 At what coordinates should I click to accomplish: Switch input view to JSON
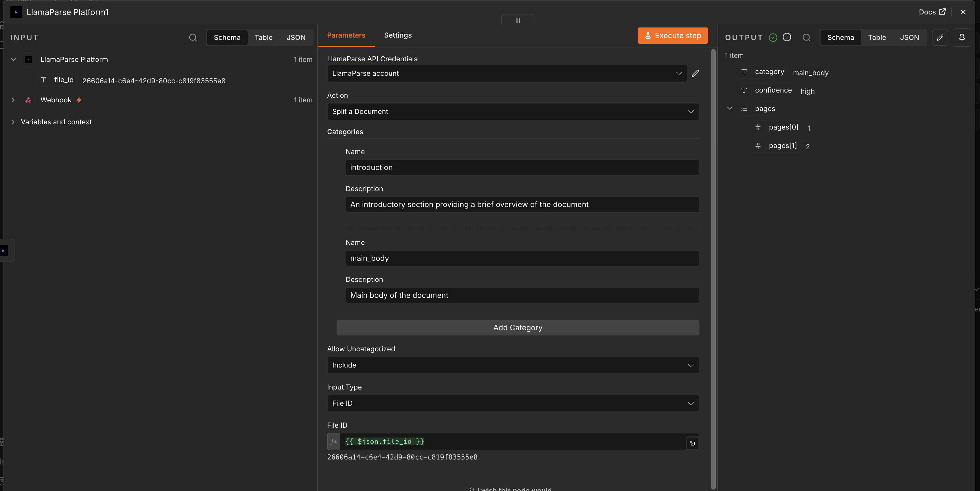point(296,37)
